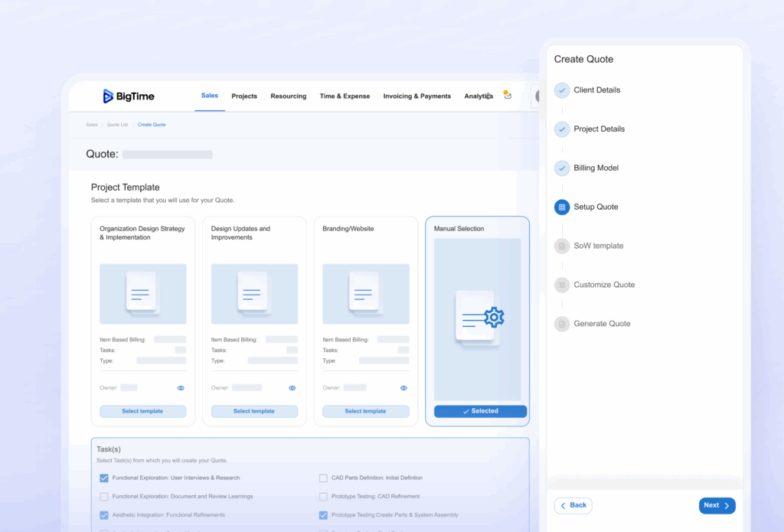Click the Quote List breadcrumb link

point(117,124)
